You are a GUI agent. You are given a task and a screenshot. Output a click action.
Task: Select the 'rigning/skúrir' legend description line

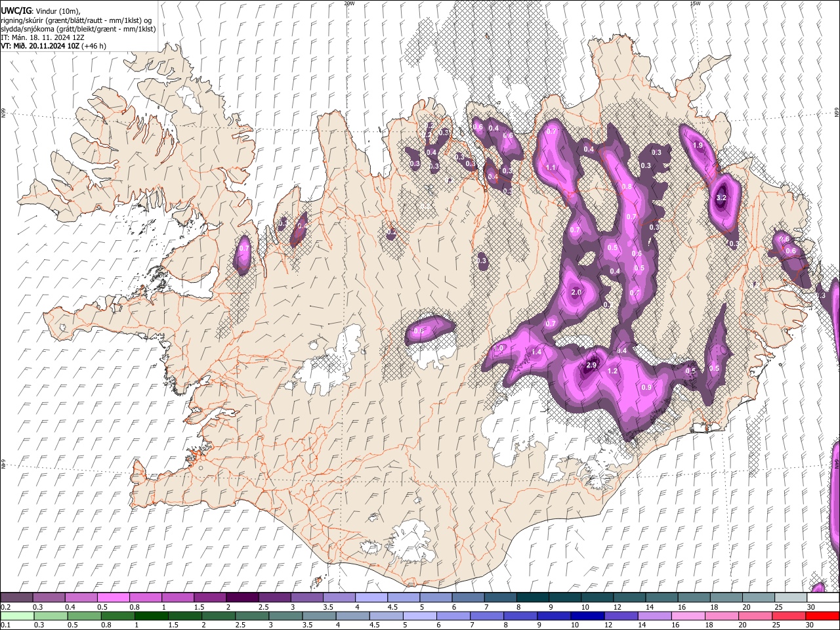pyautogui.click(x=76, y=20)
